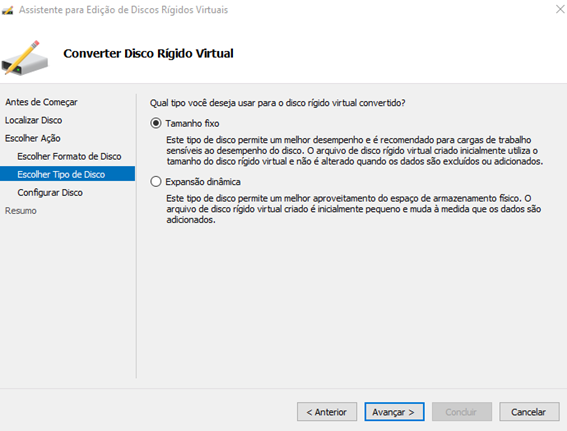Viewport: 567px width, 431px height.
Task: Click the < Anterior button
Action: [x=327, y=412]
